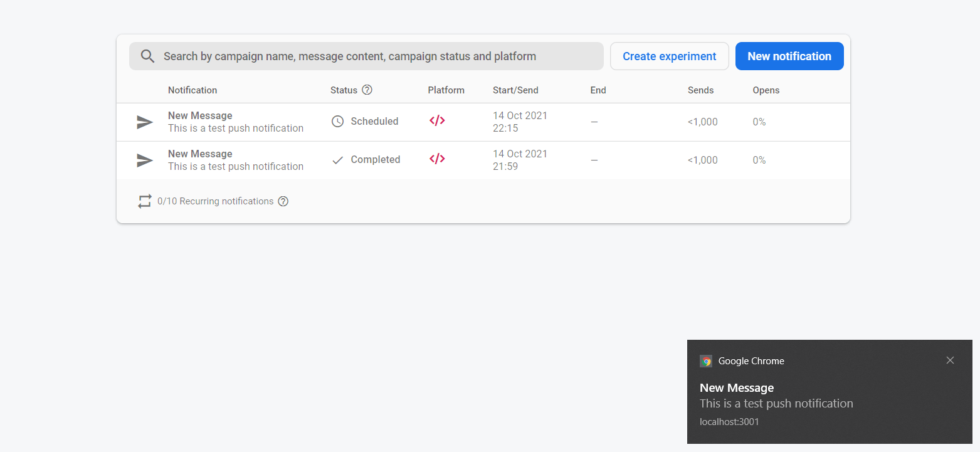Click the Platform column header
This screenshot has width=980, height=452.
pos(446,90)
